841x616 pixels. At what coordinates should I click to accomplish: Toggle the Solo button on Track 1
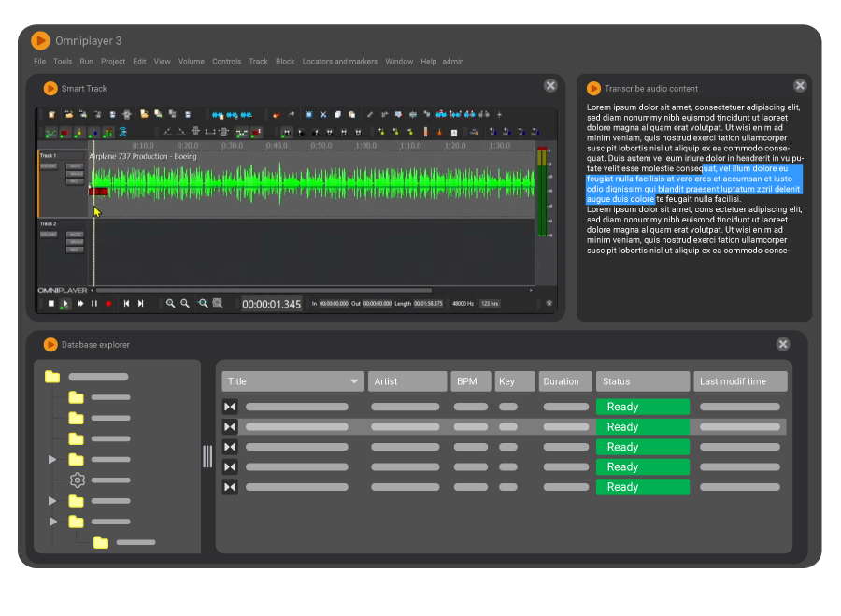tap(75, 174)
